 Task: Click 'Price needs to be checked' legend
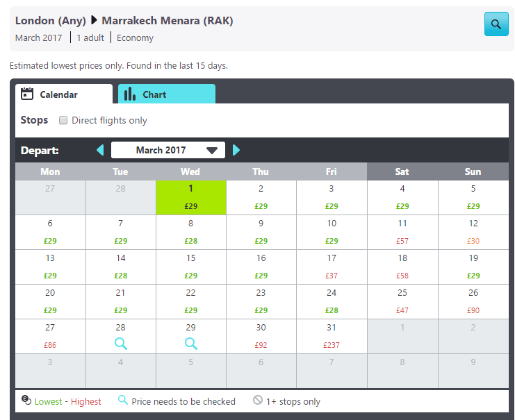click(183, 401)
